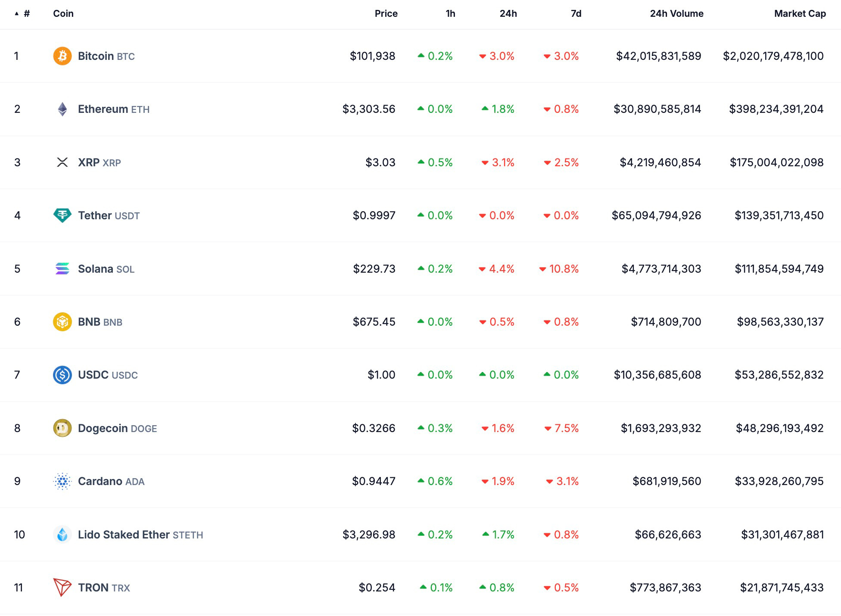Click Dogecoin price $0.3266
841x616 pixels.
374,428
